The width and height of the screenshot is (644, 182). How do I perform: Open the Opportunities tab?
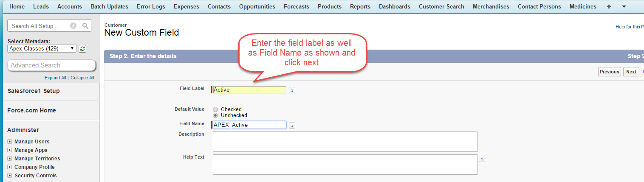pos(257,6)
